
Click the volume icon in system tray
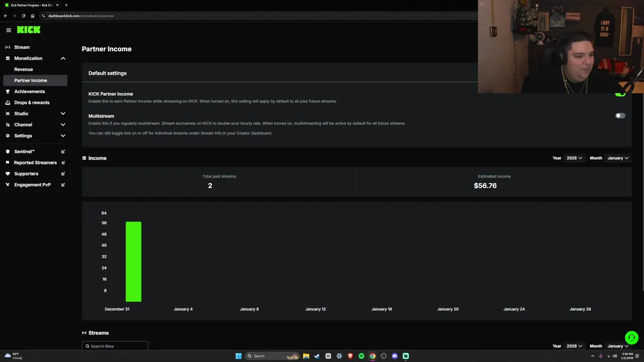click(x=615, y=356)
